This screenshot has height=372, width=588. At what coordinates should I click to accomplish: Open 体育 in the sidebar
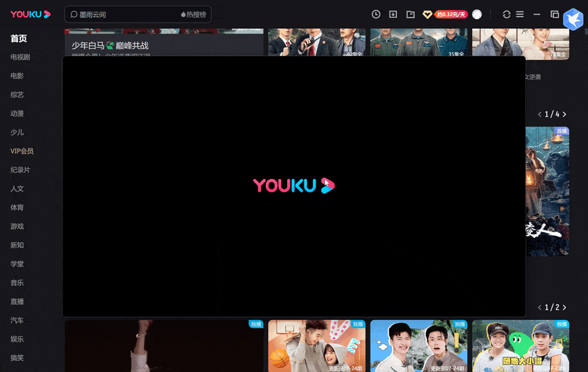(17, 207)
